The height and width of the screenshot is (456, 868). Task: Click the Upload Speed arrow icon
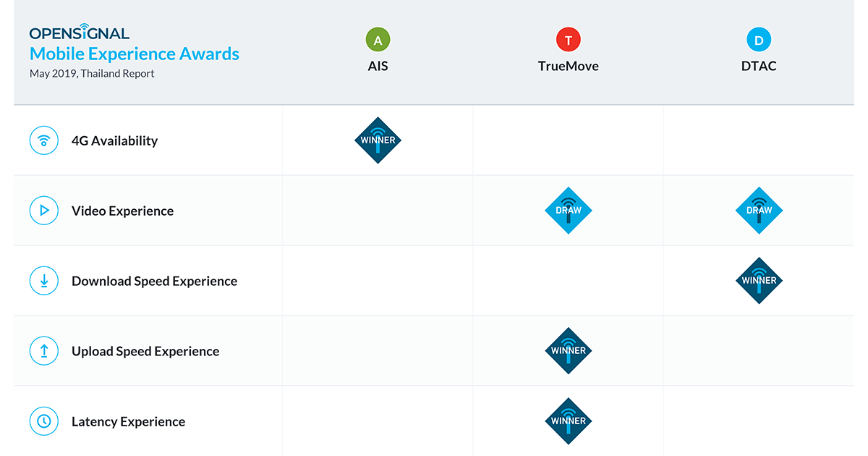pos(44,351)
